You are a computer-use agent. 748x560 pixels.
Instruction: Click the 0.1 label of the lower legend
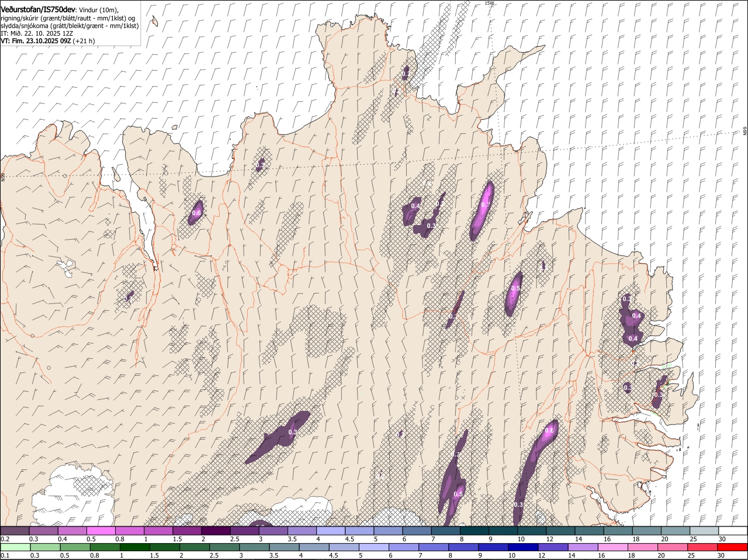click(x=5, y=555)
